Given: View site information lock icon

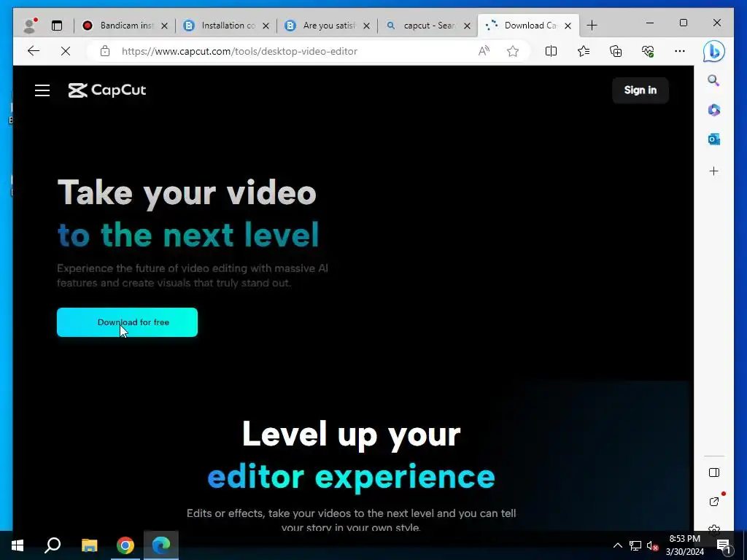Looking at the screenshot, I should [x=105, y=51].
